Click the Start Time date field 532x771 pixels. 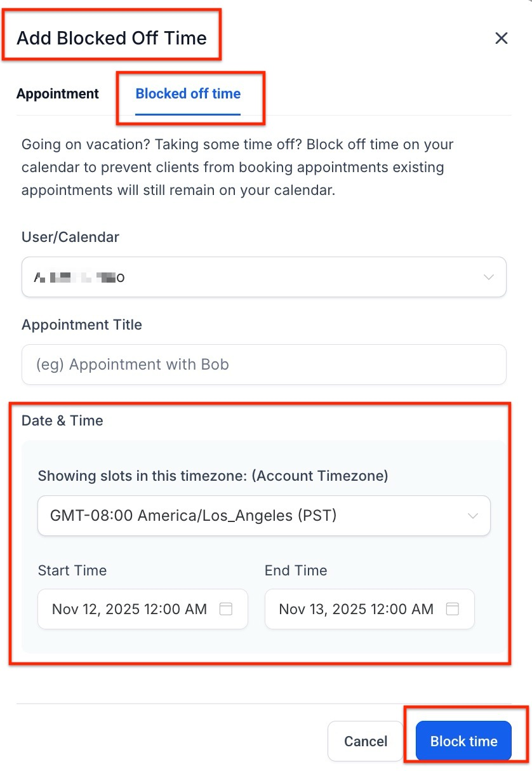(x=130, y=609)
